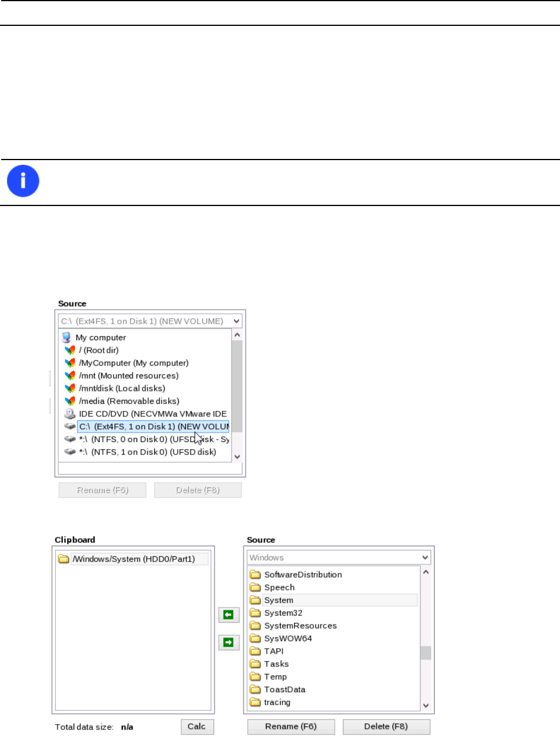The height and width of the screenshot is (737, 560).
Task: Select Temp folder
Action: tap(275, 677)
